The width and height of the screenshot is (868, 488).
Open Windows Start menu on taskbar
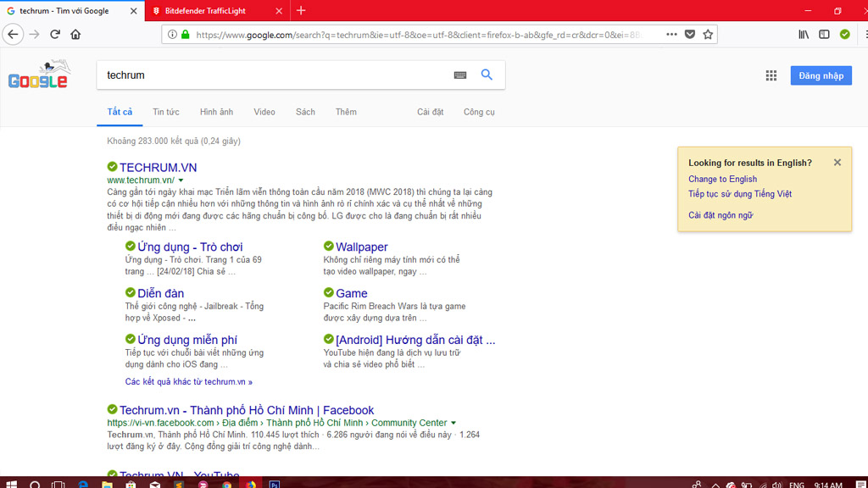[x=11, y=485]
